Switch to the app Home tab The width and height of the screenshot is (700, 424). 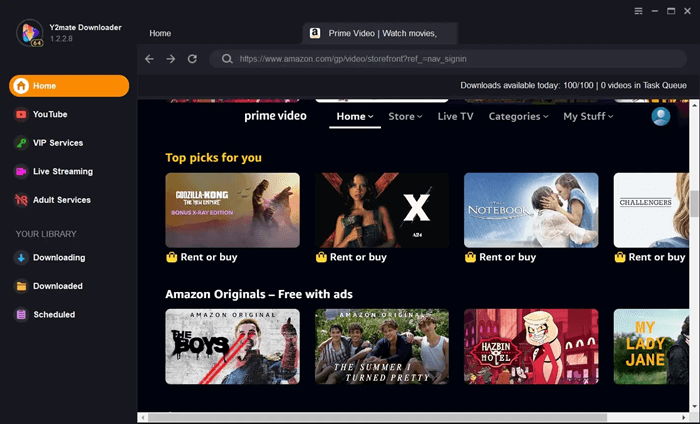pos(160,33)
